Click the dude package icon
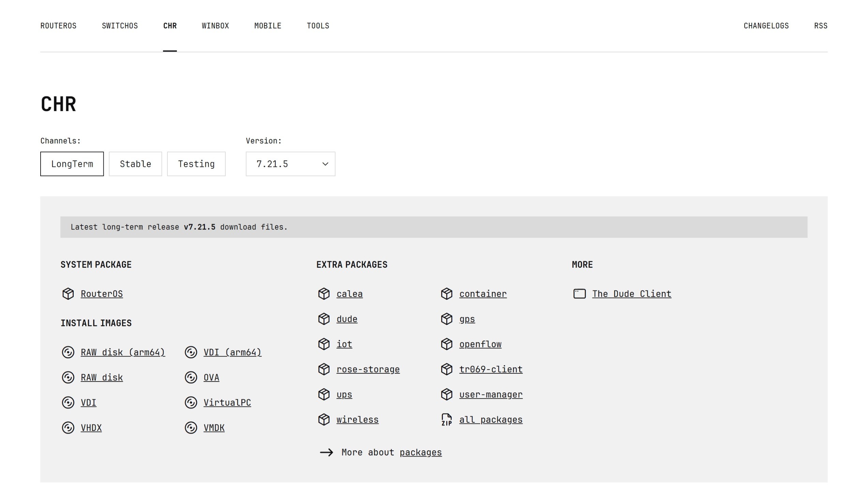This screenshot has height=500, width=868. (324, 319)
